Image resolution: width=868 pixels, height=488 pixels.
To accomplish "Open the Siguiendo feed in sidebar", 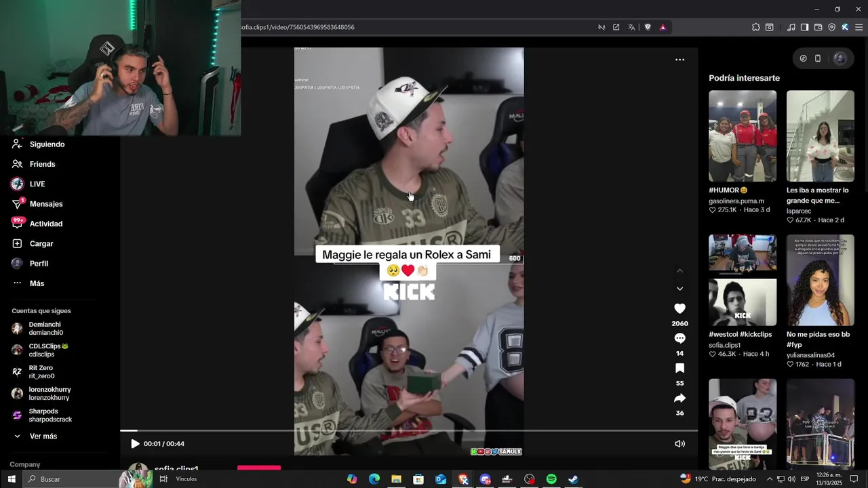I will coord(47,144).
